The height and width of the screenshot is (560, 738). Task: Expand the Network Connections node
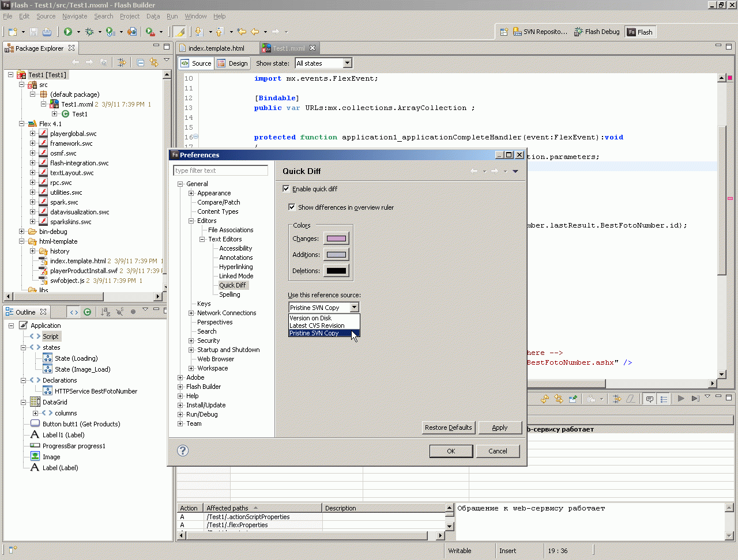pos(191,313)
